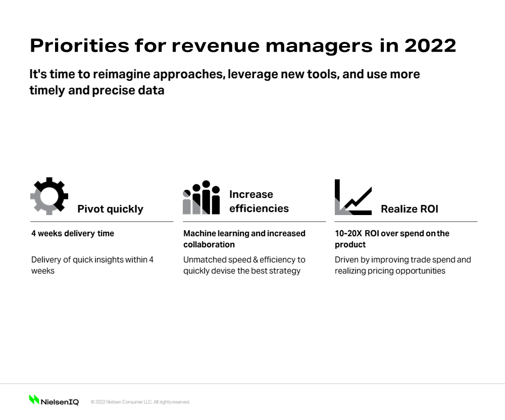
Task: Click the NielsenIQ logo in the footer
Action: click(x=54, y=400)
